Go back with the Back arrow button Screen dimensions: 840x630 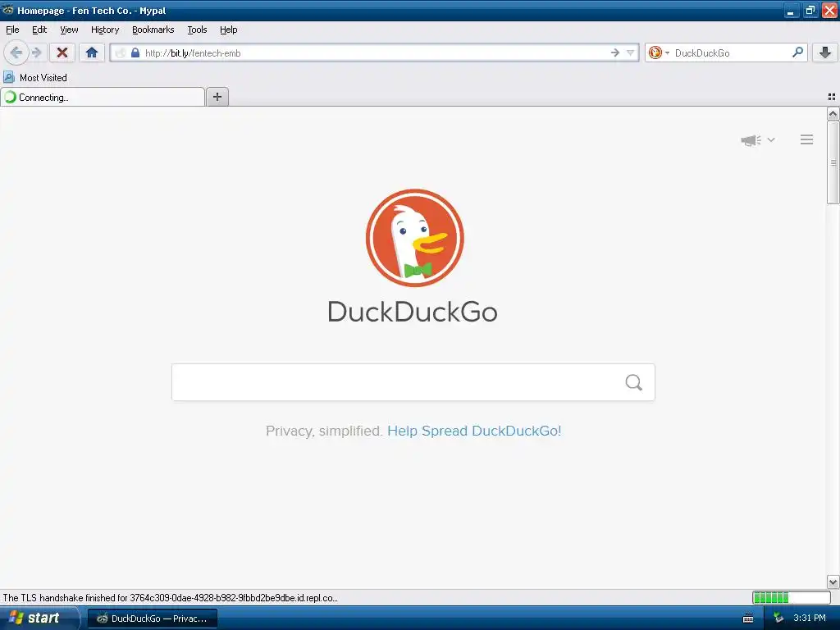pyautogui.click(x=16, y=52)
